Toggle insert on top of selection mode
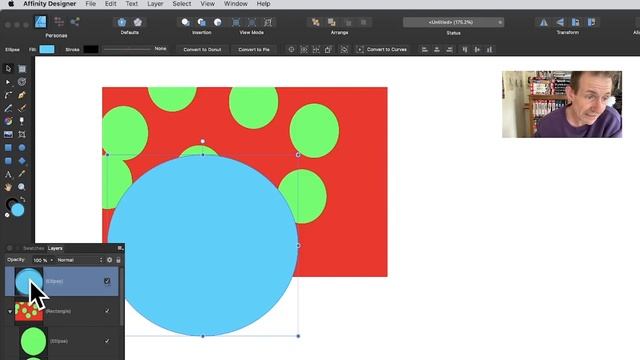The width and height of the screenshot is (640, 360). pyautogui.click(x=202, y=22)
